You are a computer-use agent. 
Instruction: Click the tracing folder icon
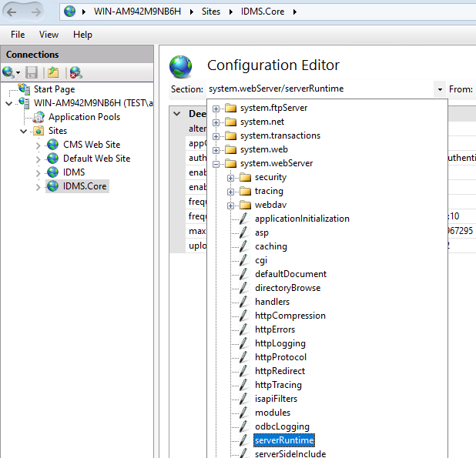click(245, 191)
